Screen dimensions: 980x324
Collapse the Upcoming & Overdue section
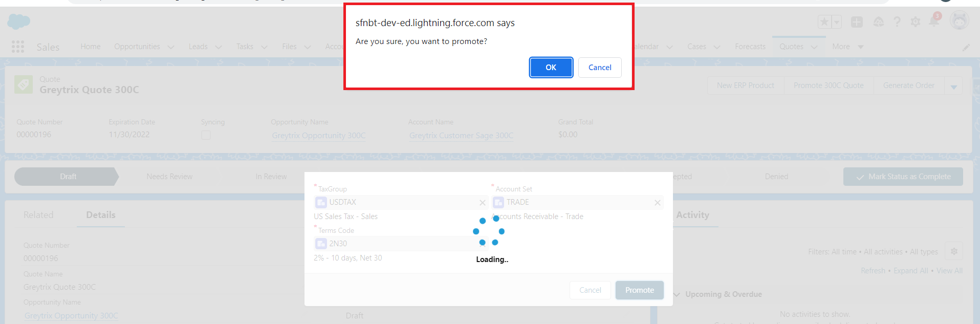click(x=677, y=294)
